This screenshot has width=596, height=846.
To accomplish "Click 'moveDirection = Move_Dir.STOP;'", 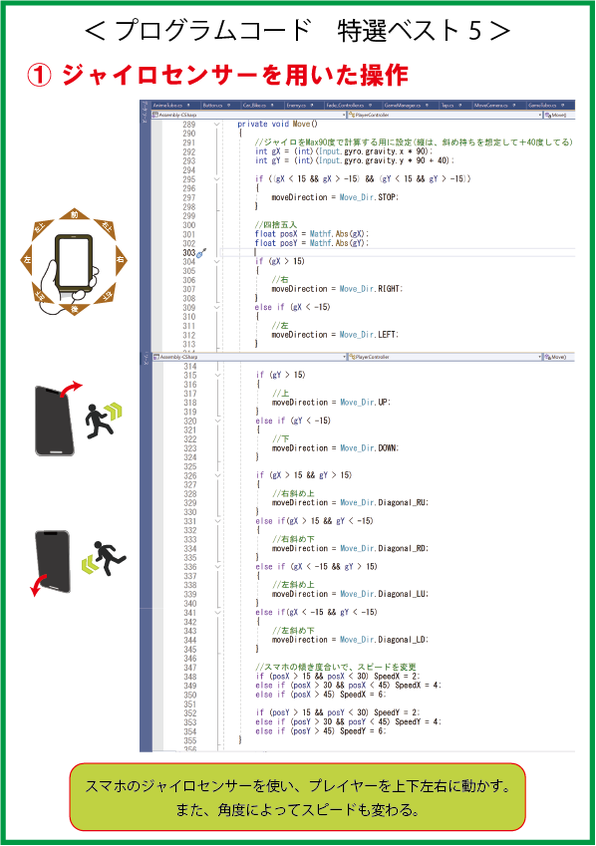I will click(x=335, y=197).
